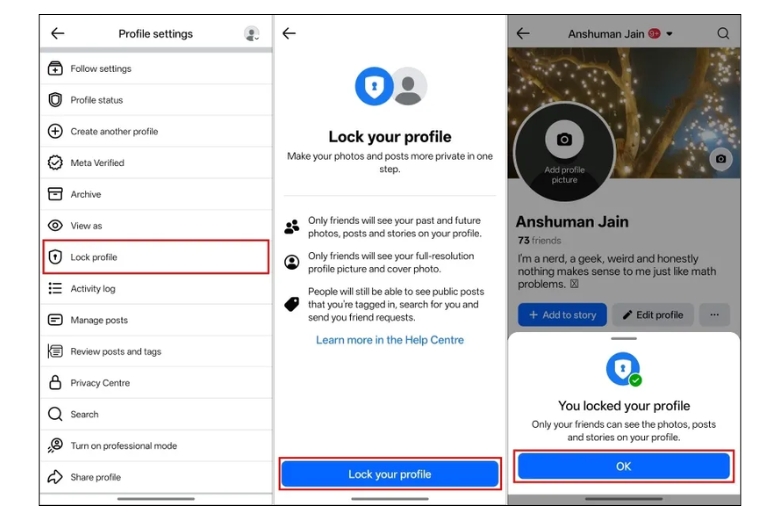
Task: Click the Archive box icon
Action: [55, 194]
